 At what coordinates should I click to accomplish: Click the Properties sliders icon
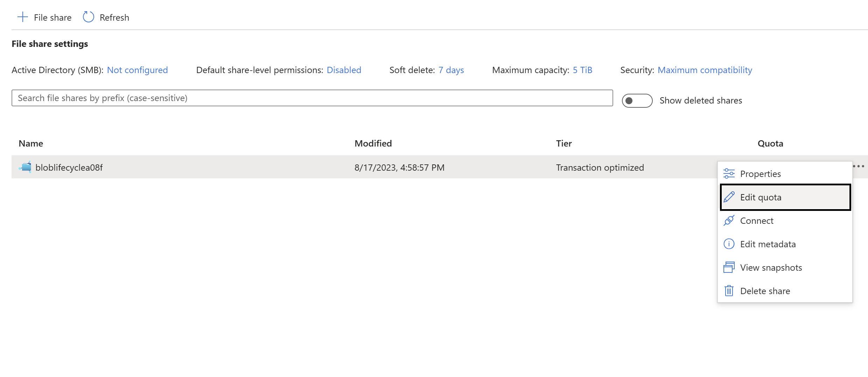coord(729,173)
